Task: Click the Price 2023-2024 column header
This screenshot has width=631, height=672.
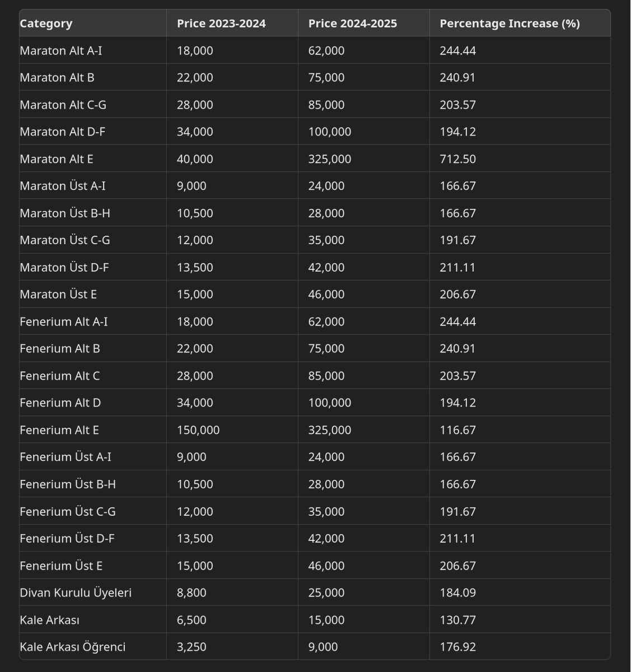Action: (x=221, y=24)
